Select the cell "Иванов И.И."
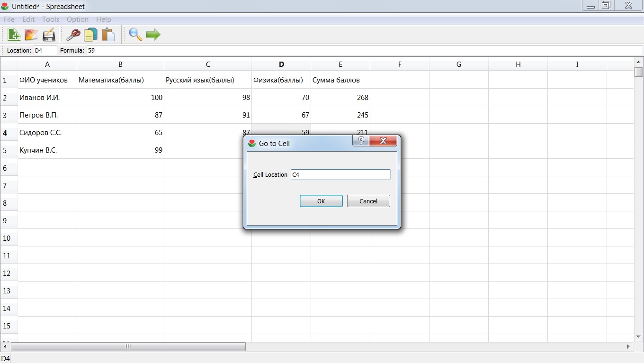 click(x=47, y=98)
